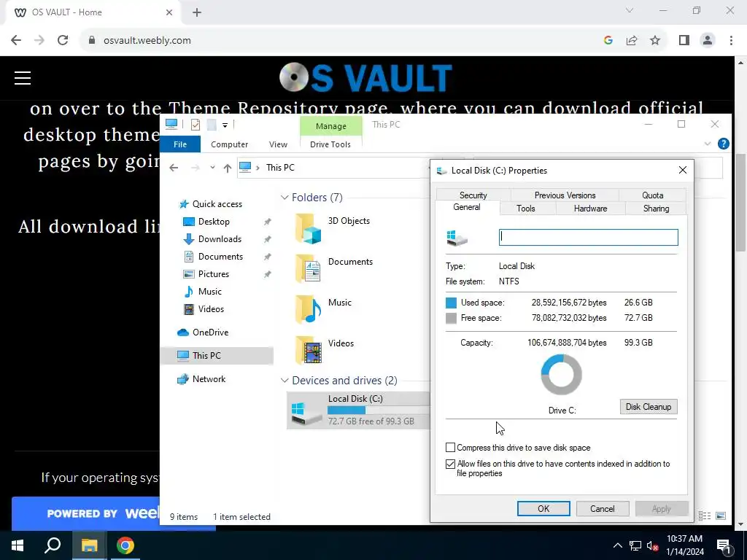The height and width of the screenshot is (560, 747).
Task: Click This PC in the address bar
Action: click(x=280, y=168)
